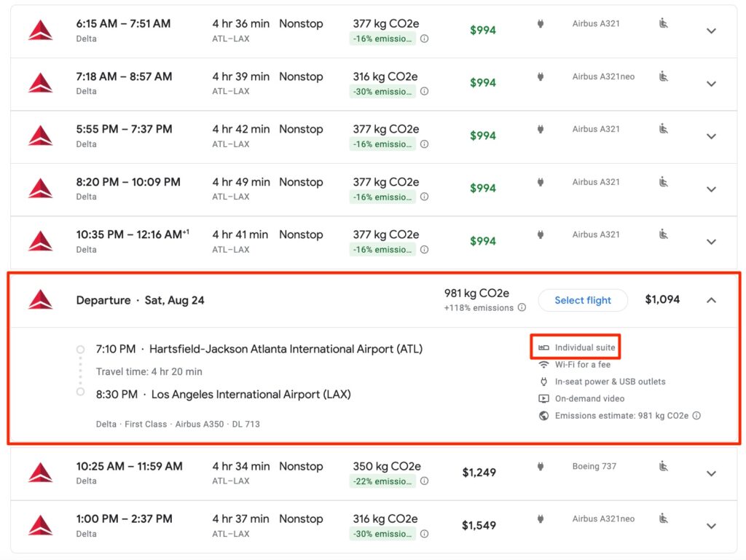Collapse the Sat, Aug 24 departure details
The width and height of the screenshot is (746, 560).
tap(712, 300)
